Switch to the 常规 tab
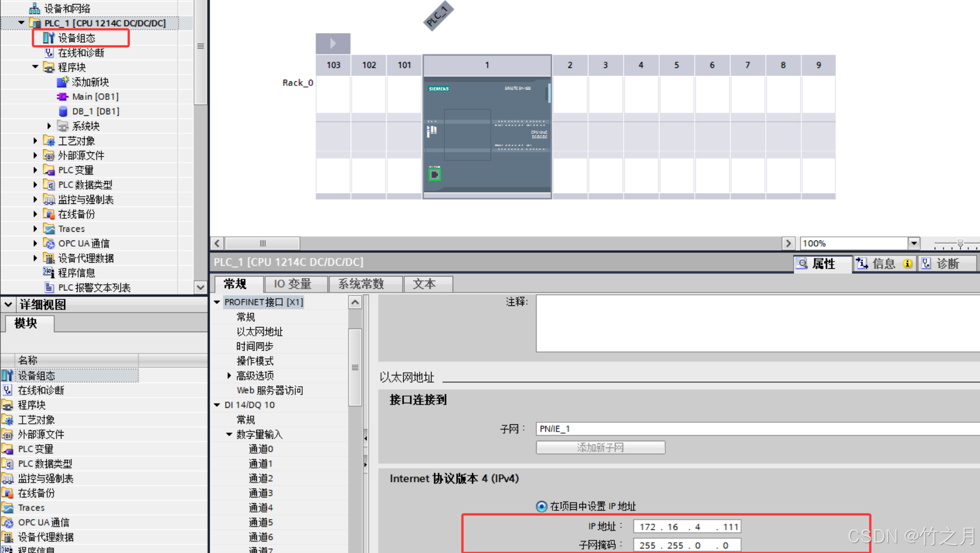 point(236,284)
